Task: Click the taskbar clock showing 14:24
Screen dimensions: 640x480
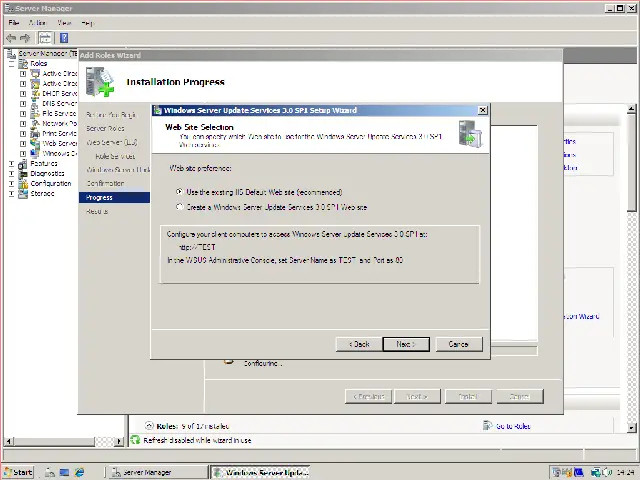Action: point(625,473)
